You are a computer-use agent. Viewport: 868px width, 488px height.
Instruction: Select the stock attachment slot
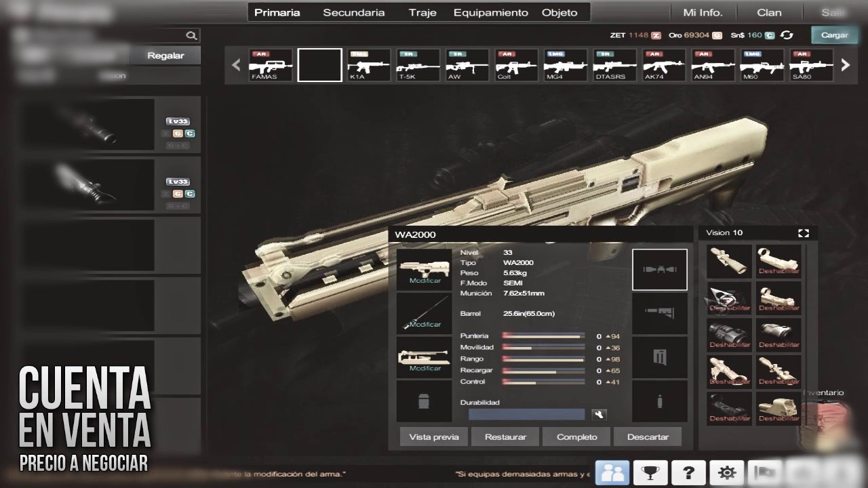pos(660,313)
